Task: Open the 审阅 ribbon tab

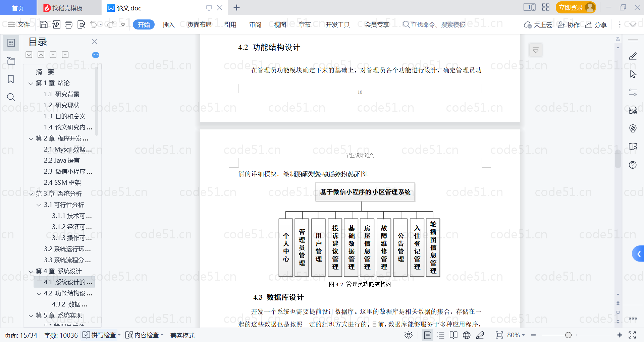Action: click(x=255, y=24)
